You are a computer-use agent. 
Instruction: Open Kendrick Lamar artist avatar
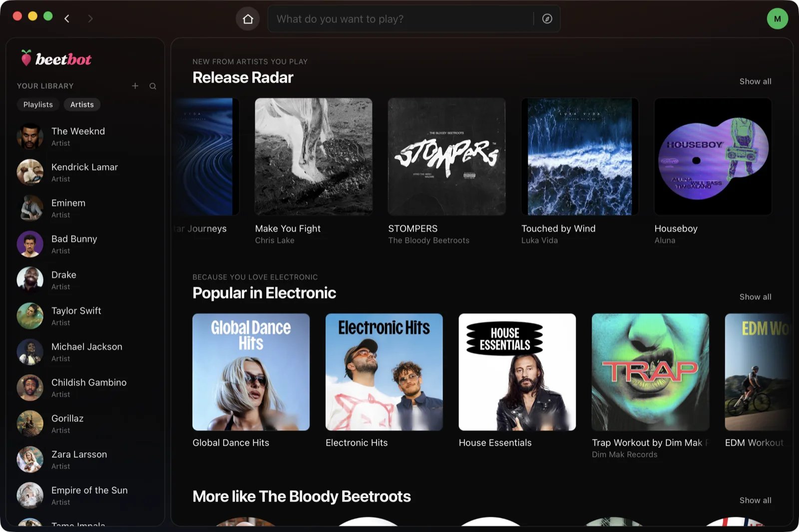30,172
